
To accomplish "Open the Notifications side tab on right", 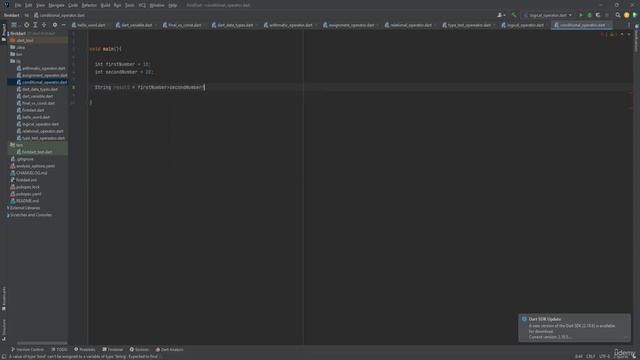I will click(x=636, y=38).
